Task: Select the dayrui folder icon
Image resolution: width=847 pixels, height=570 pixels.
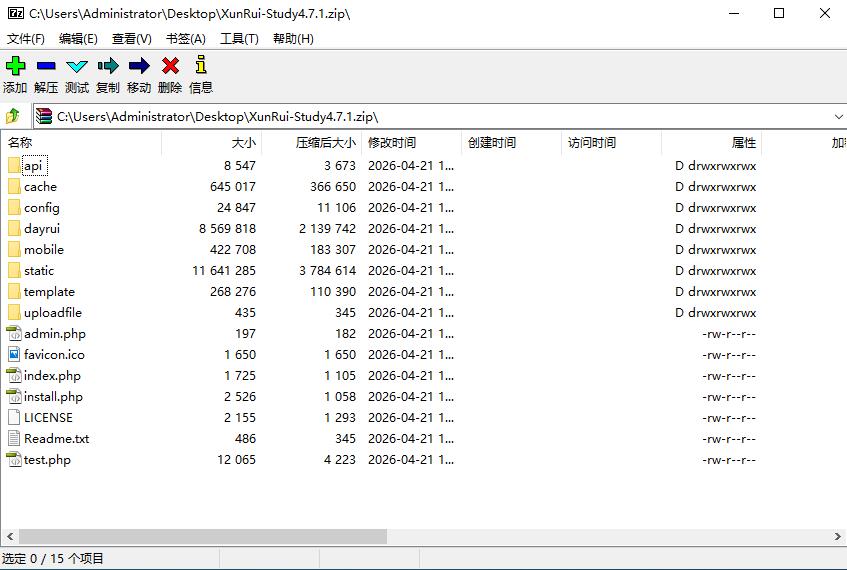Action: [14, 229]
